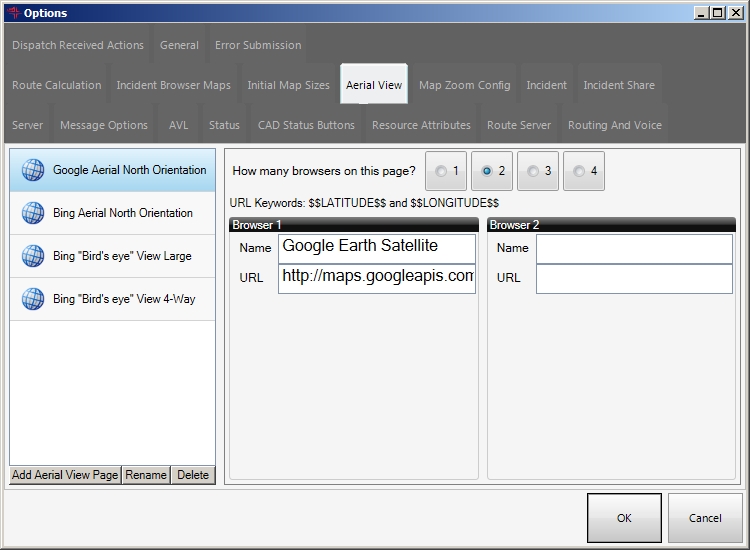The width and height of the screenshot is (750, 550).
Task: Open the Dispatch Received Actions tab
Action: [78, 45]
